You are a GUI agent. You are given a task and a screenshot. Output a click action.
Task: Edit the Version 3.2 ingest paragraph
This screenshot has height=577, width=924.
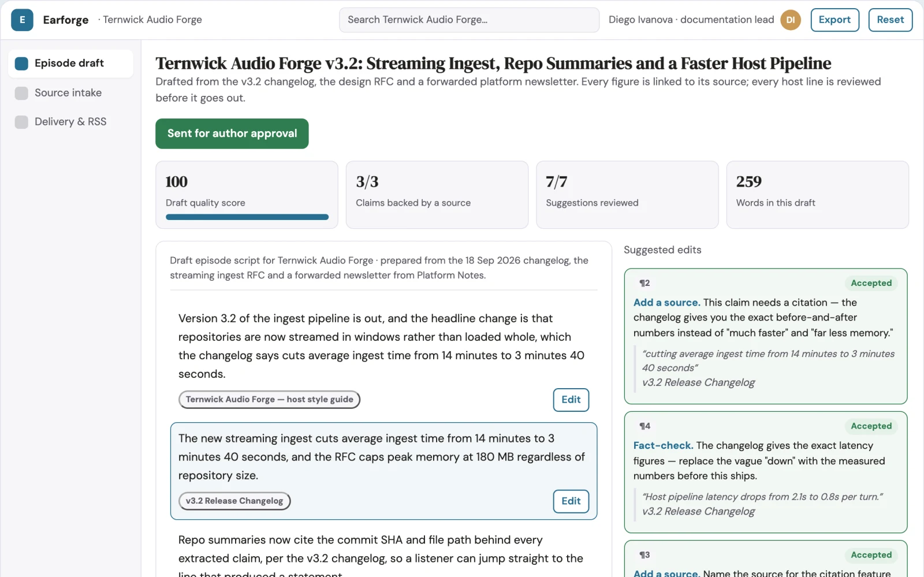click(571, 400)
